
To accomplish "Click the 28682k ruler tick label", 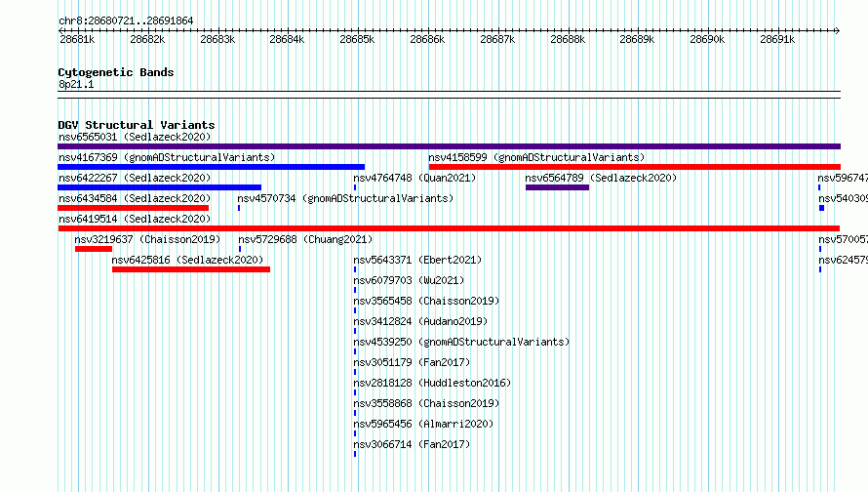I will [x=147, y=39].
